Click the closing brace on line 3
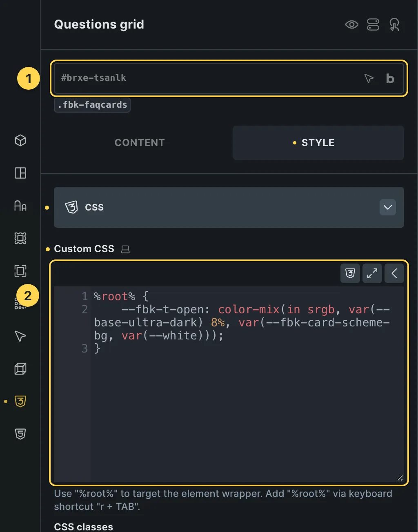This screenshot has width=418, height=532. 97,348
